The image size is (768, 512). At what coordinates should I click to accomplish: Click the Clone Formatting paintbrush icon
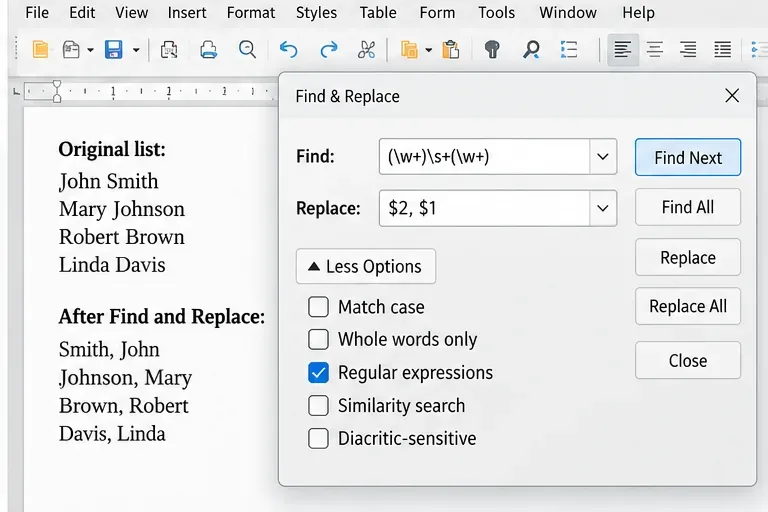492,50
